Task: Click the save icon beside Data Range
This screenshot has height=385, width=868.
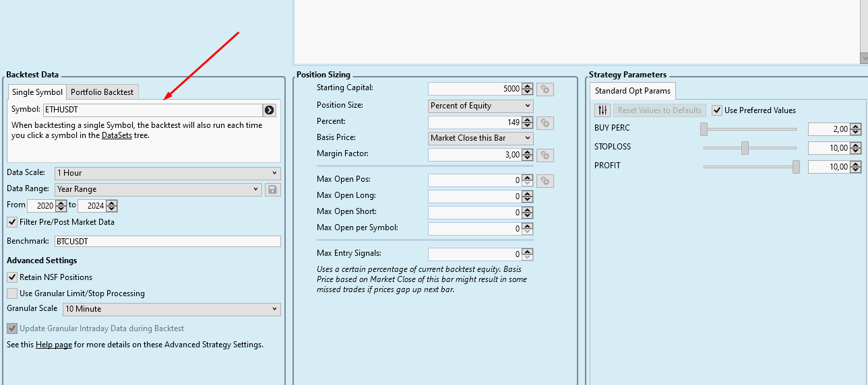Action: pyautogui.click(x=272, y=190)
